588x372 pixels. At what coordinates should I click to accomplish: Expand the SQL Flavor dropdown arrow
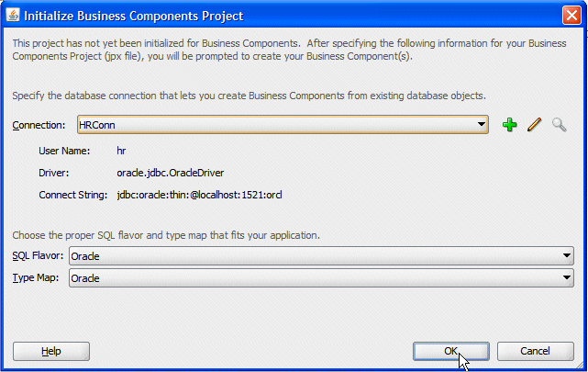click(567, 255)
